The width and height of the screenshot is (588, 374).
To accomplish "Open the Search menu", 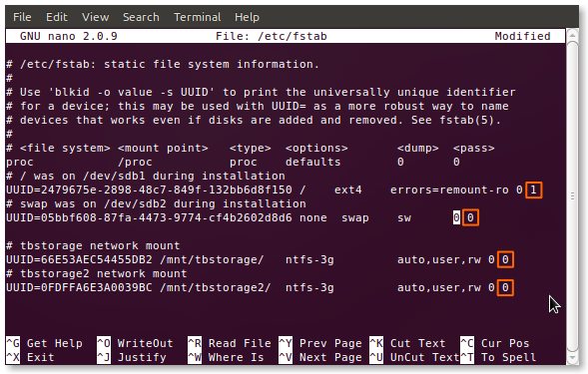I will pos(141,17).
